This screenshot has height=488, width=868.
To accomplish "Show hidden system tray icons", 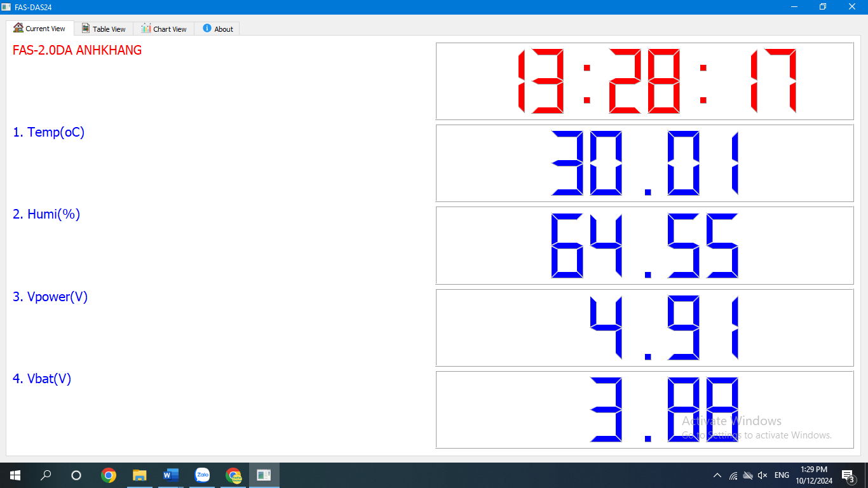I will [717, 475].
